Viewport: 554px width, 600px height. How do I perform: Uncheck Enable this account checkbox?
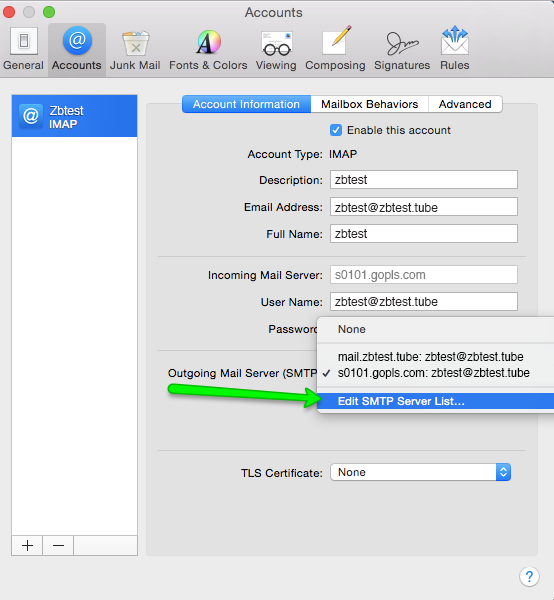pos(336,130)
